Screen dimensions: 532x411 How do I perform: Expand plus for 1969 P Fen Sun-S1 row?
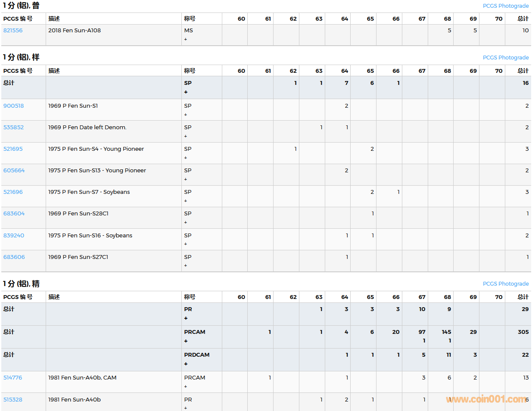186,115
